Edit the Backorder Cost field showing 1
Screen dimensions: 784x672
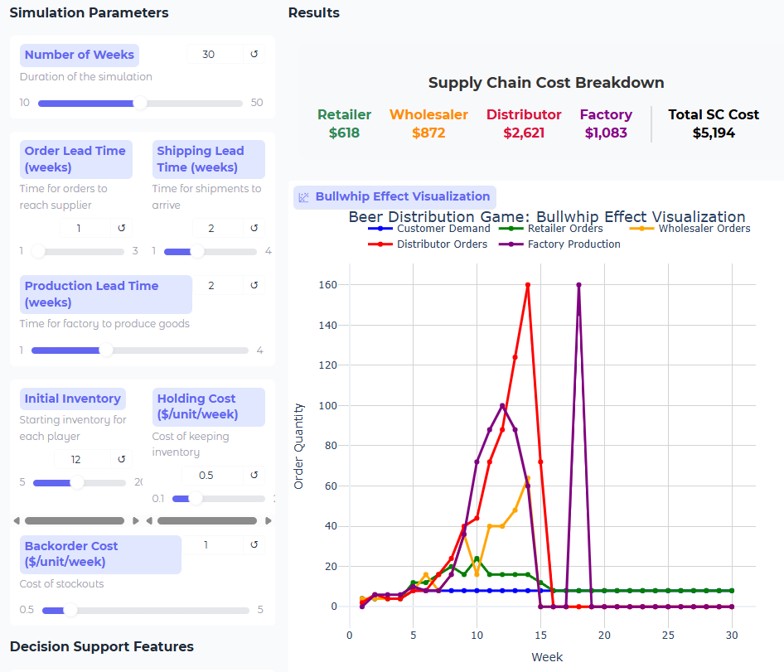tap(213, 544)
